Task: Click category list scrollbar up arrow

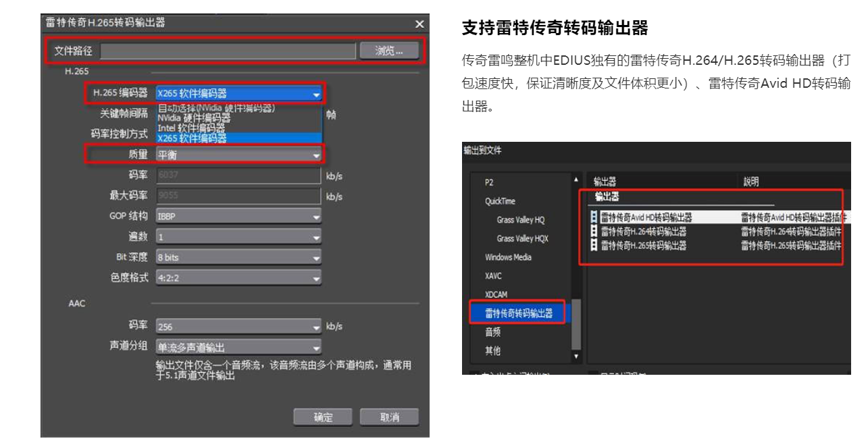Action: [x=576, y=180]
